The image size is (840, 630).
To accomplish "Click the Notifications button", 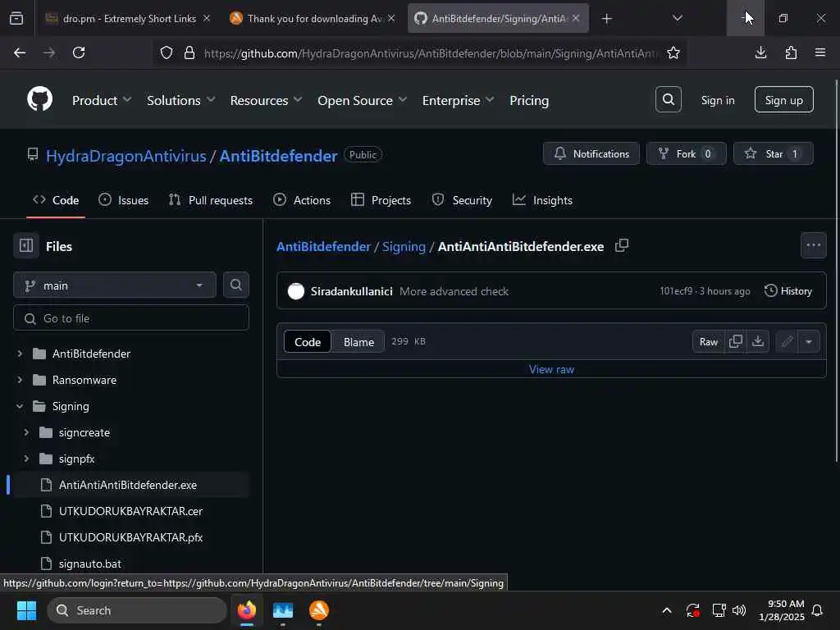I will pyautogui.click(x=591, y=153).
